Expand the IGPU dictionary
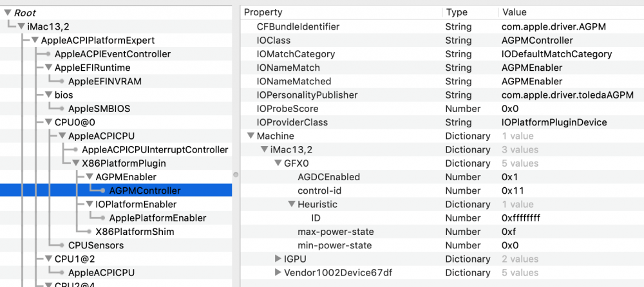The width and height of the screenshot is (644, 287). (278, 259)
